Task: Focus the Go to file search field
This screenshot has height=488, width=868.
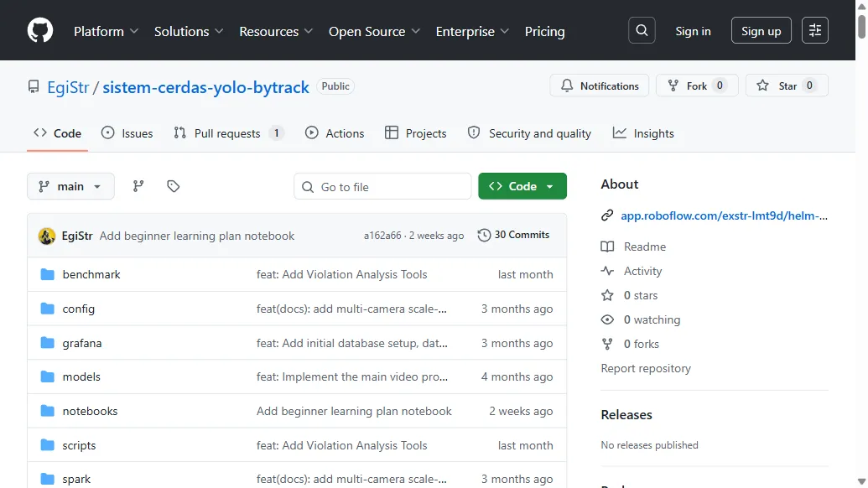Action: (382, 186)
